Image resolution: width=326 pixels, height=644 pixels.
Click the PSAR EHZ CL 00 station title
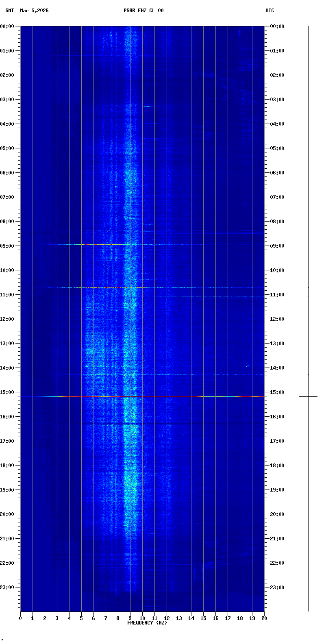[143, 11]
